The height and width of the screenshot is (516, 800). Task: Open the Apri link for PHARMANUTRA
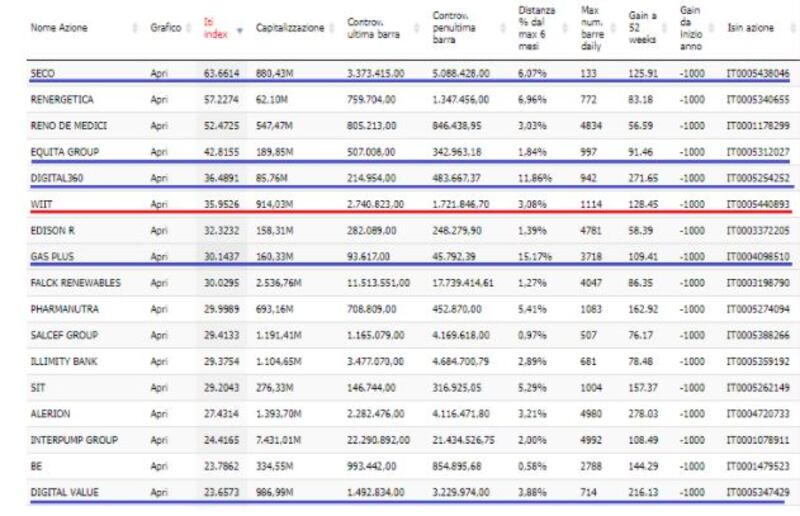159,309
